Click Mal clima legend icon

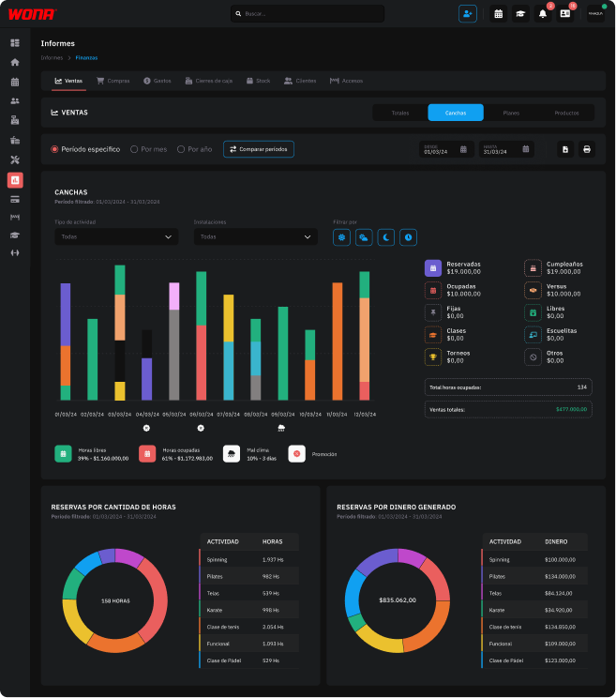(232, 454)
